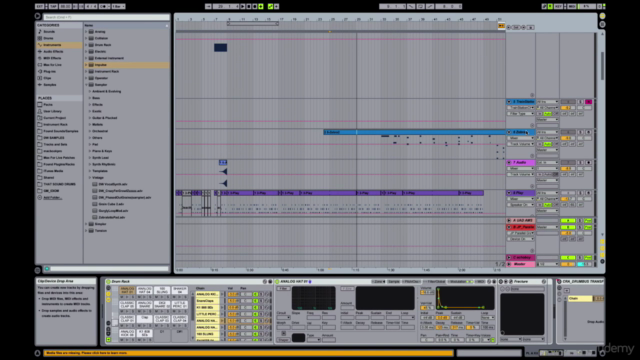Screen dimensions: 640x360
Task: Toggle Key map mode button
Action: click(559, 7)
